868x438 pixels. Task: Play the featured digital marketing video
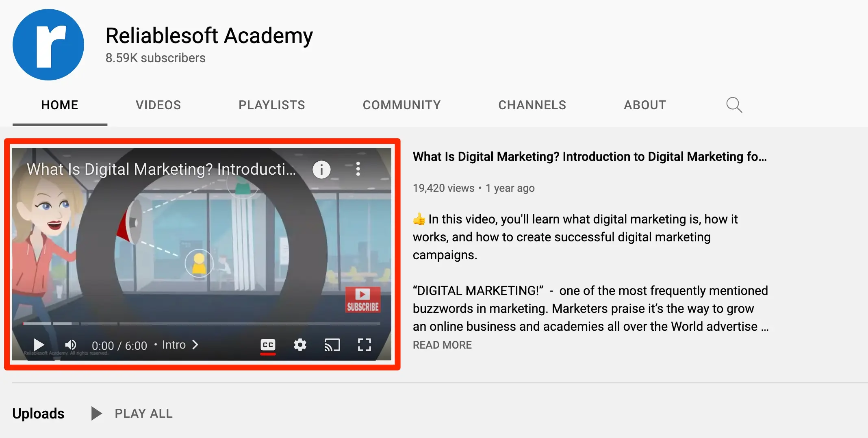[39, 345]
